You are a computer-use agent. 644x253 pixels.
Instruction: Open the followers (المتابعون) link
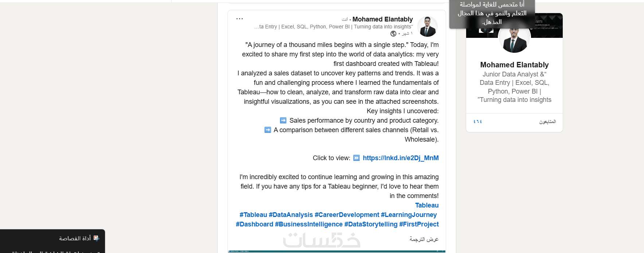[x=547, y=122]
